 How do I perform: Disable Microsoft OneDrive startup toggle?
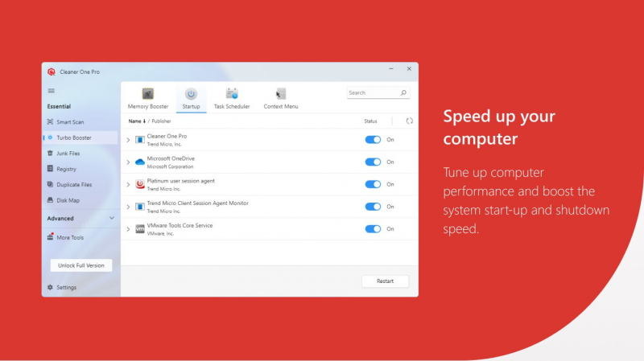[373, 162]
